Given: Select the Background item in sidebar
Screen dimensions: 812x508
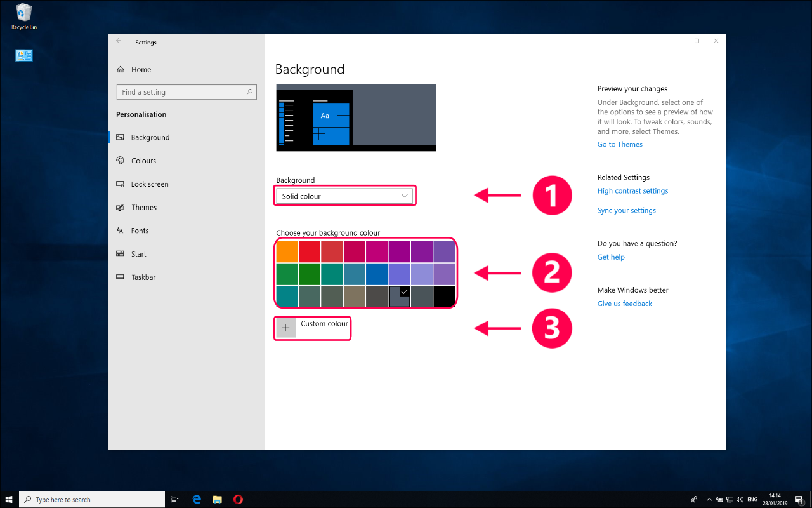Looking at the screenshot, I should coord(150,137).
